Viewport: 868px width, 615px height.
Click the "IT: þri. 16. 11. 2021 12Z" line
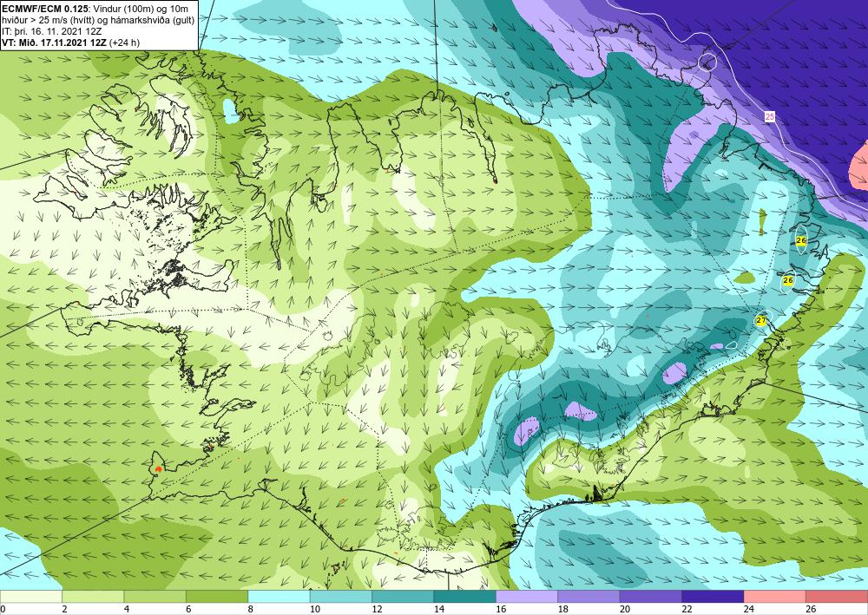click(52, 31)
